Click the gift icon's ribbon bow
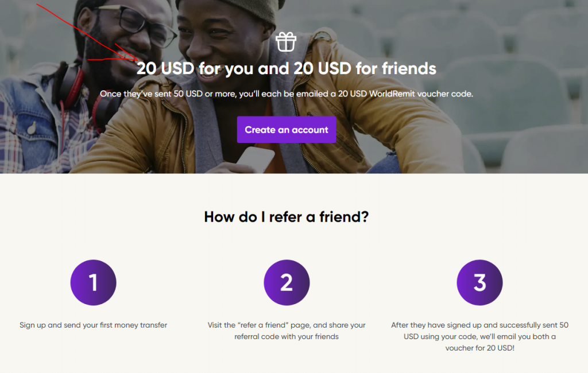This screenshot has height=373, width=588. (x=286, y=34)
